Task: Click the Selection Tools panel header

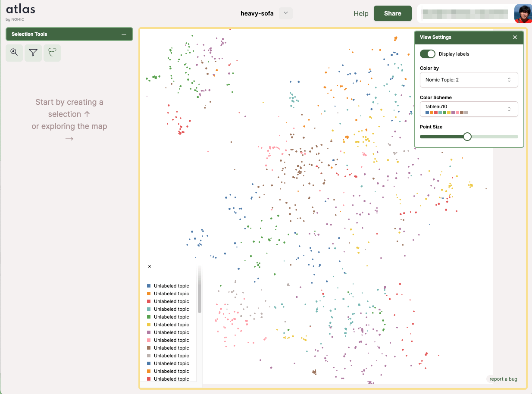Action: point(69,34)
